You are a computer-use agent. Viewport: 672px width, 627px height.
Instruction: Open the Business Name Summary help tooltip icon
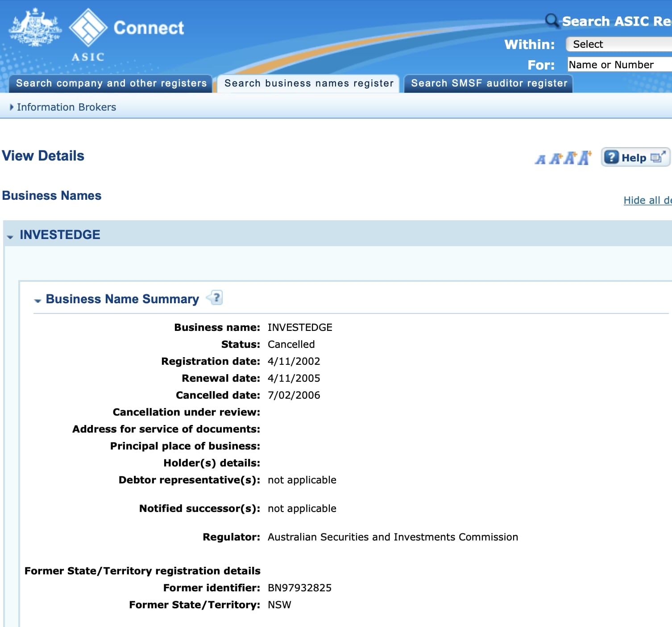tap(215, 297)
